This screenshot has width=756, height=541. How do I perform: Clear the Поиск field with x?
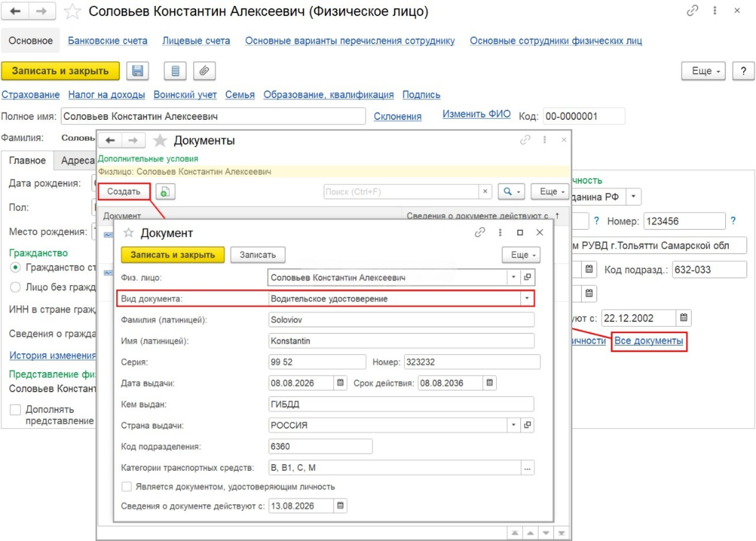pos(485,191)
